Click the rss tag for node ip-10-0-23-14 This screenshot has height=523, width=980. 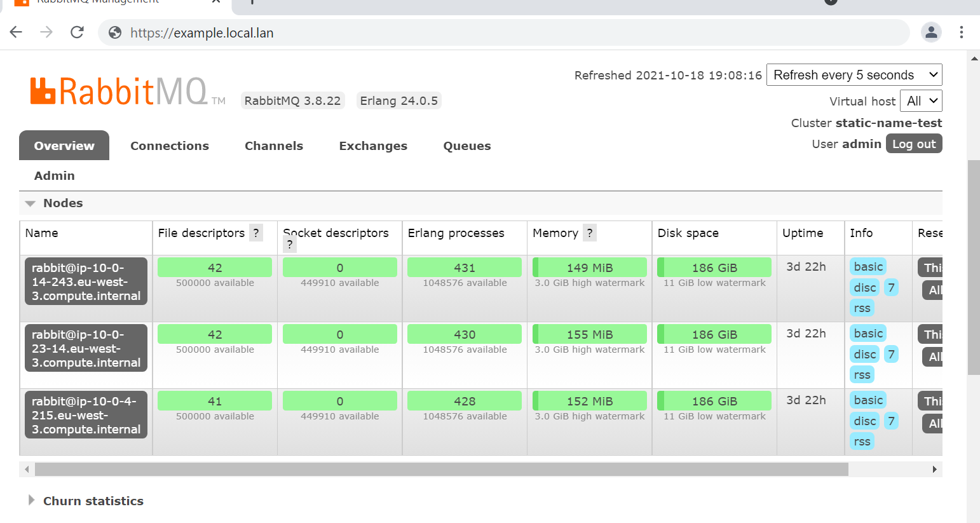(x=862, y=375)
